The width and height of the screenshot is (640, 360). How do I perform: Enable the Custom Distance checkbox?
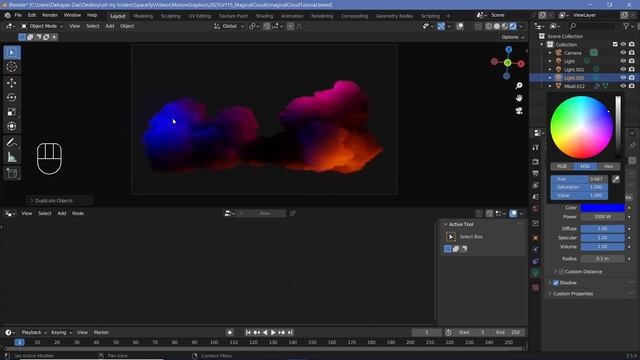coord(562,271)
